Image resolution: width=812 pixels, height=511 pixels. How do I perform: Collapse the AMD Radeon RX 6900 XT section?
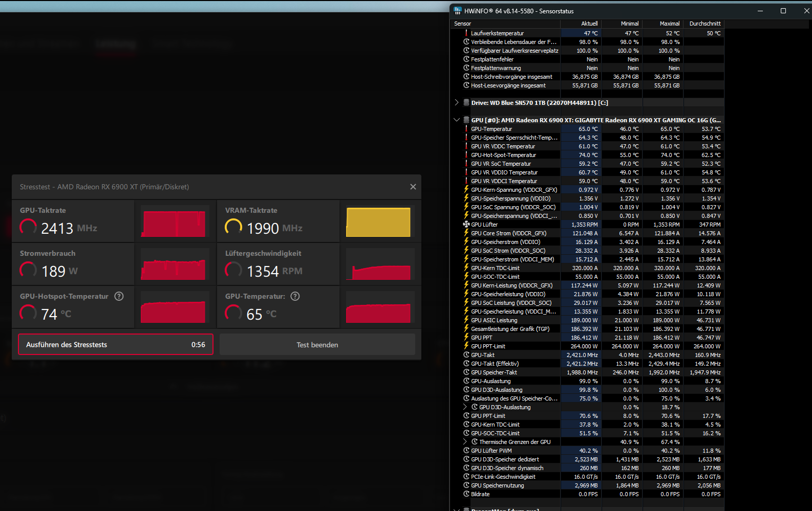tap(457, 120)
